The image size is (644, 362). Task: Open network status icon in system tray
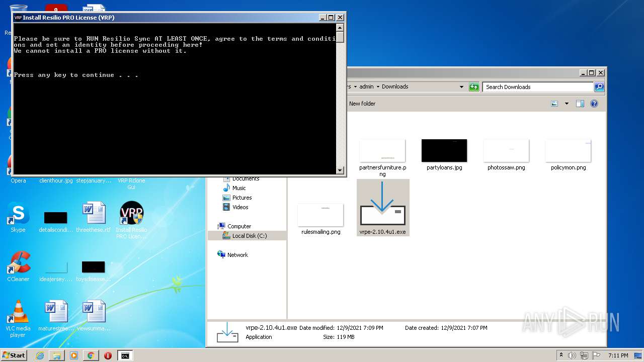click(584, 355)
